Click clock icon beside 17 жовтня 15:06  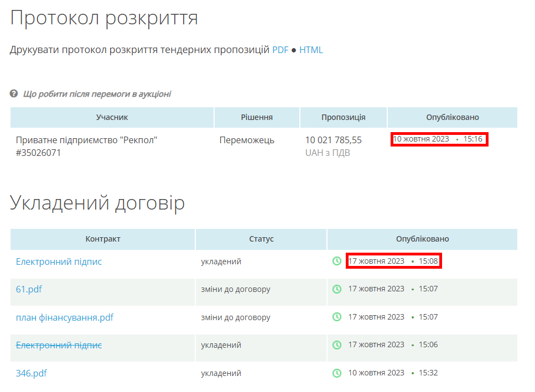pyautogui.click(x=337, y=344)
